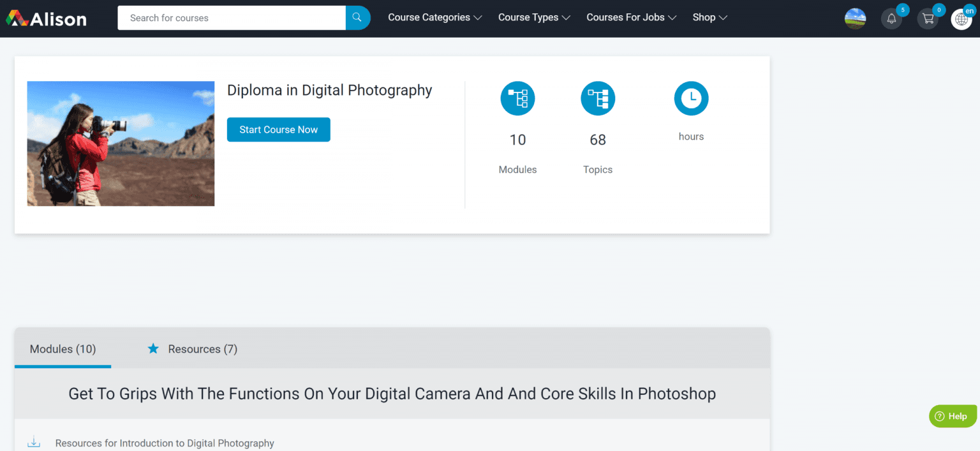Click the Modules hierarchy icon
The image size is (980, 451).
pos(517,99)
